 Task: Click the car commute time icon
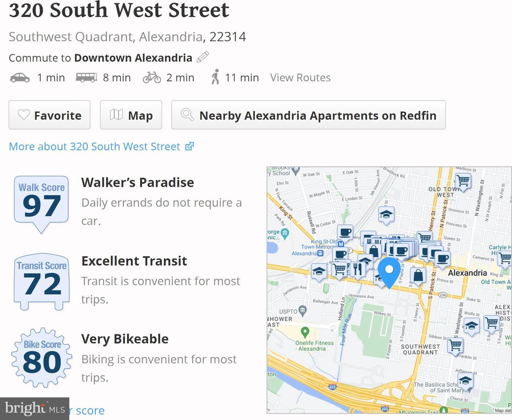[x=20, y=78]
